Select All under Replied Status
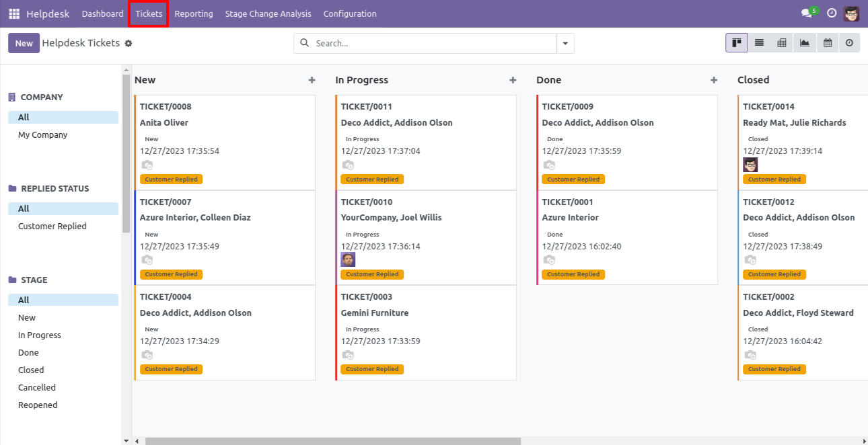 click(63, 209)
